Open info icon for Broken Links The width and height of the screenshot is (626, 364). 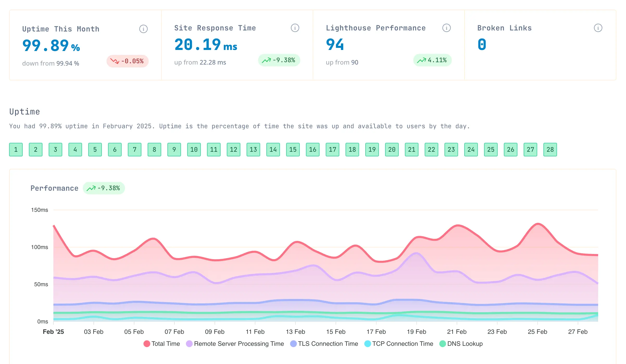[x=598, y=28]
